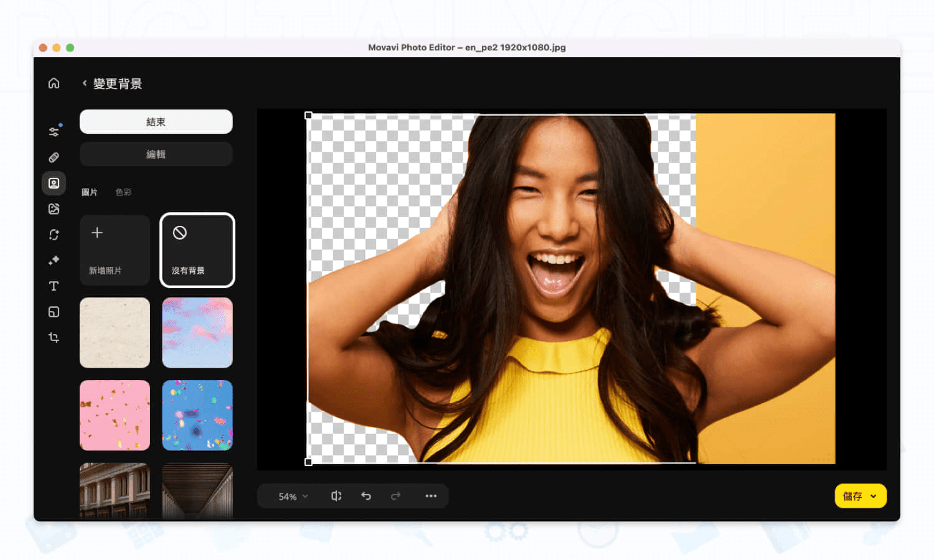The width and height of the screenshot is (934, 560).
Task: Select the rotate/restore sidebar icon
Action: pos(54,235)
